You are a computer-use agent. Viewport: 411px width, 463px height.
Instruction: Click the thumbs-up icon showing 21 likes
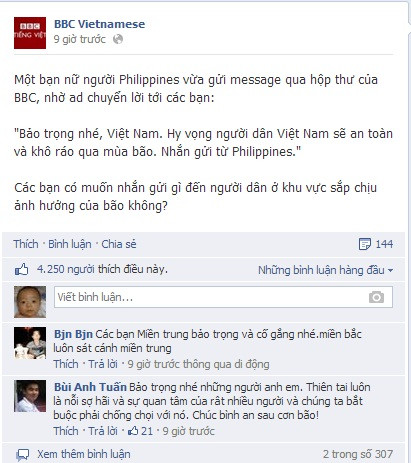tap(133, 431)
